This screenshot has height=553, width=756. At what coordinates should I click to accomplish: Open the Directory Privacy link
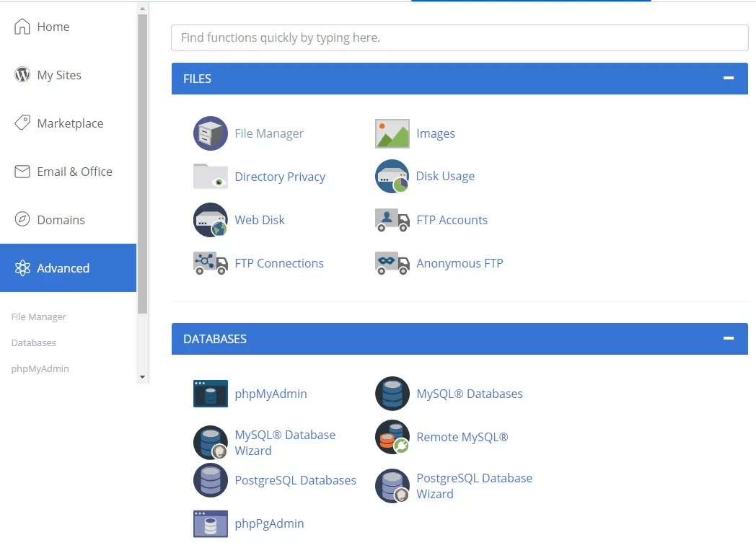[280, 177]
